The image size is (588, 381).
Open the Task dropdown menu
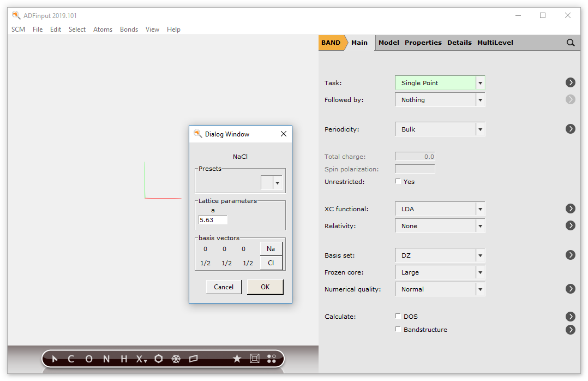pos(479,82)
